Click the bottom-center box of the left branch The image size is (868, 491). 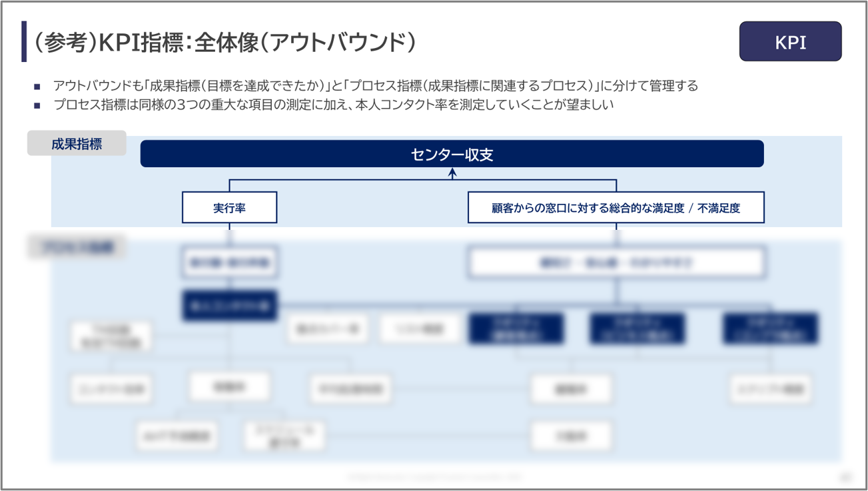tap(283, 436)
